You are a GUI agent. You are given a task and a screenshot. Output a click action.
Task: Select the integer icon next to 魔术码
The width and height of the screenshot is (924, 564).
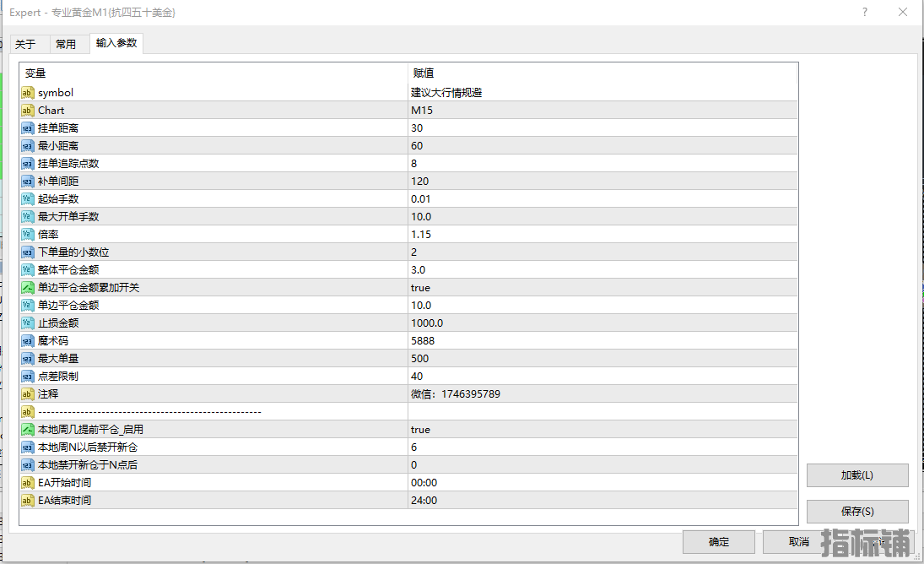click(x=28, y=341)
